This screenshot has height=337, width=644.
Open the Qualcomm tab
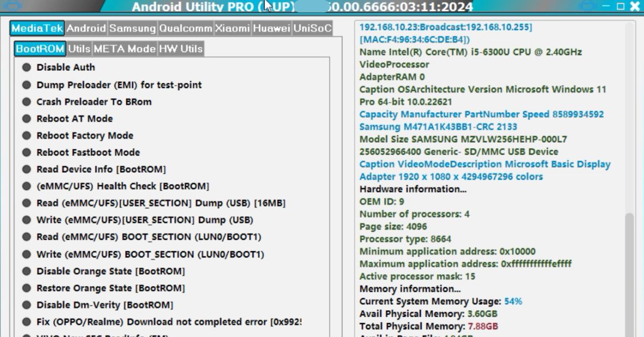coord(186,28)
